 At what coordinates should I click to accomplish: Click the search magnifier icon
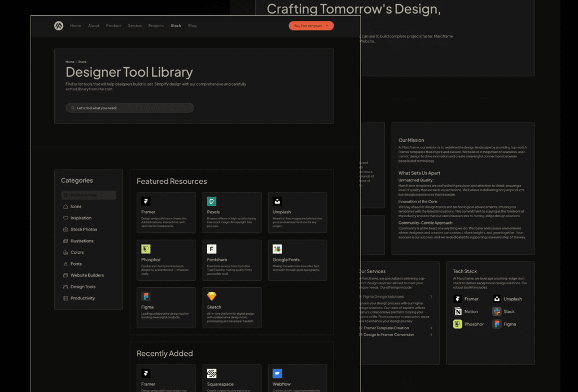(x=73, y=108)
